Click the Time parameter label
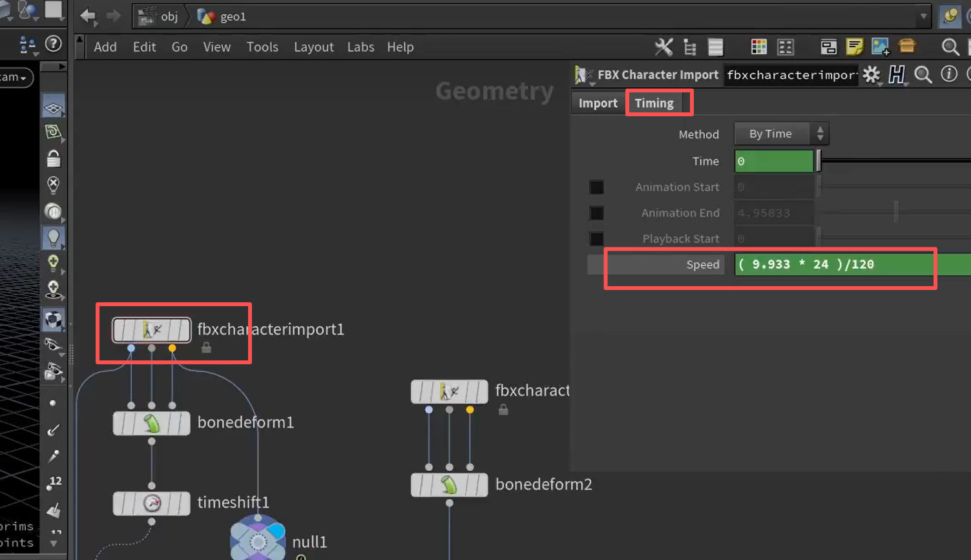Viewport: 971px width, 560px height. point(705,161)
